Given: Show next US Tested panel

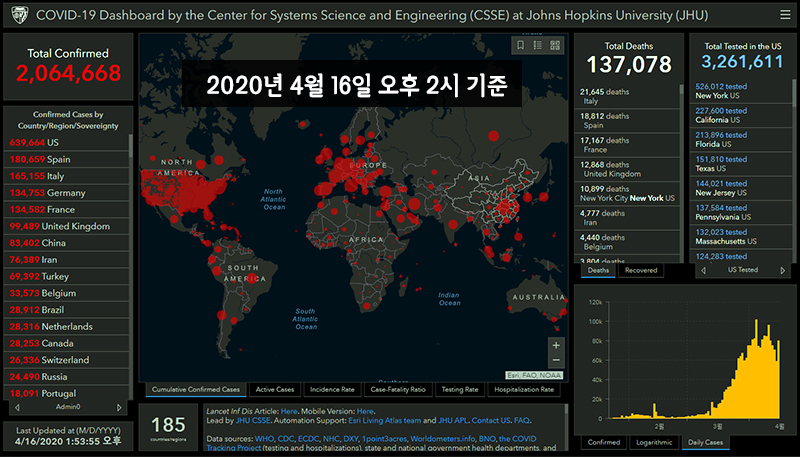Looking at the screenshot, I should click(x=783, y=270).
